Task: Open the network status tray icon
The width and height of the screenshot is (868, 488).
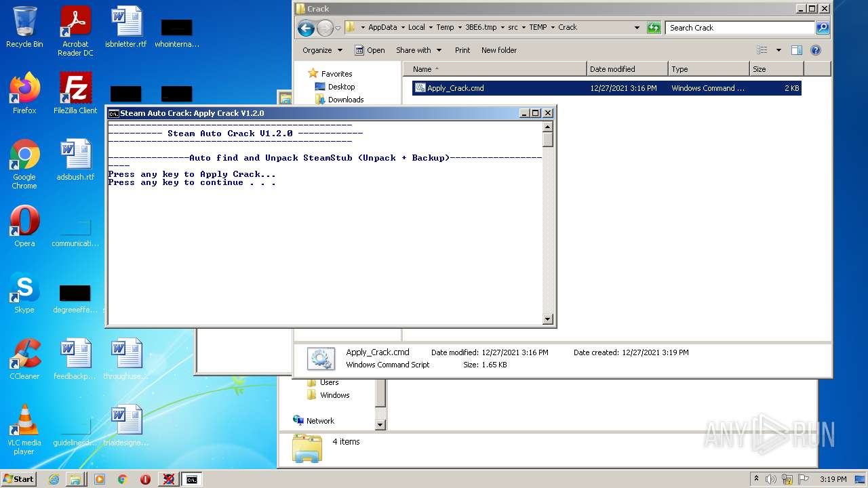Action: pyautogui.click(x=787, y=479)
